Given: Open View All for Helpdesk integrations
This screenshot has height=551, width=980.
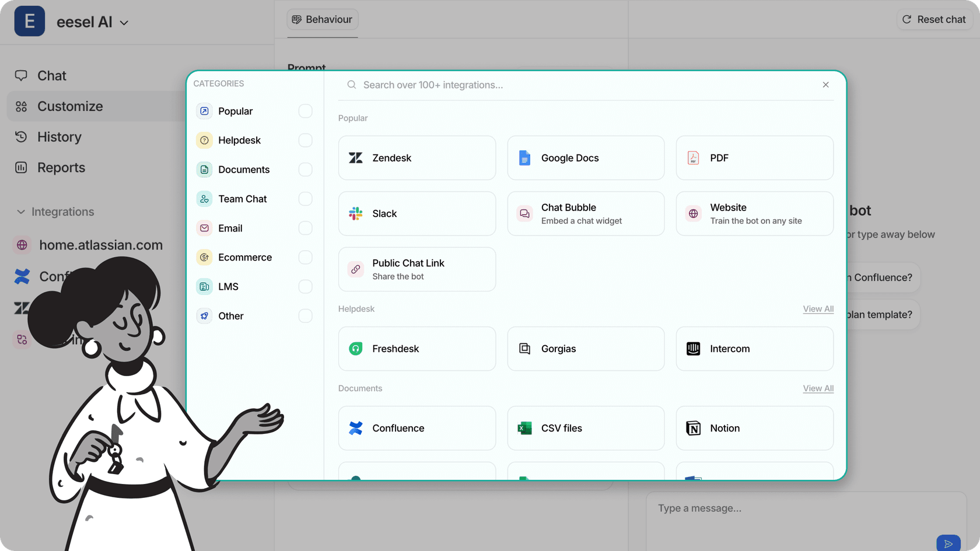Looking at the screenshot, I should click(x=818, y=309).
